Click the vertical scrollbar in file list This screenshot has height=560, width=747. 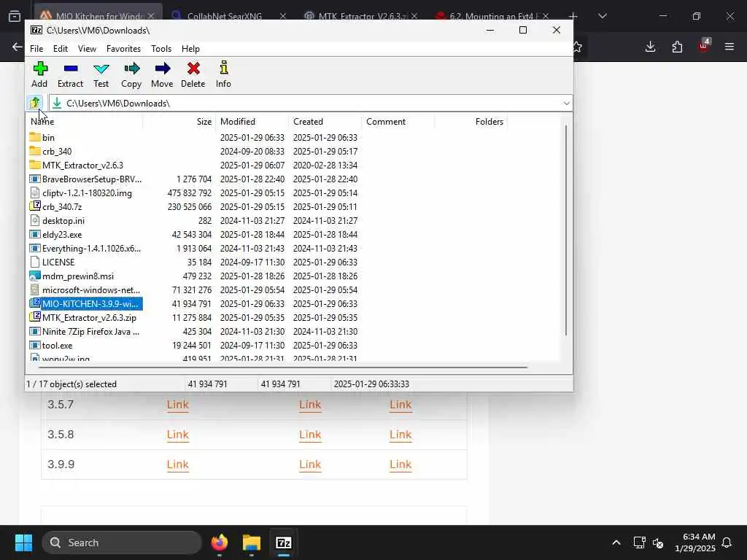(566, 230)
